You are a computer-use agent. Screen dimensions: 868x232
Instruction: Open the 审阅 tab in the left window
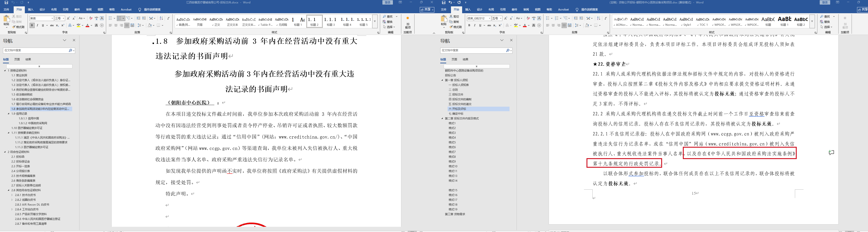click(x=89, y=9)
